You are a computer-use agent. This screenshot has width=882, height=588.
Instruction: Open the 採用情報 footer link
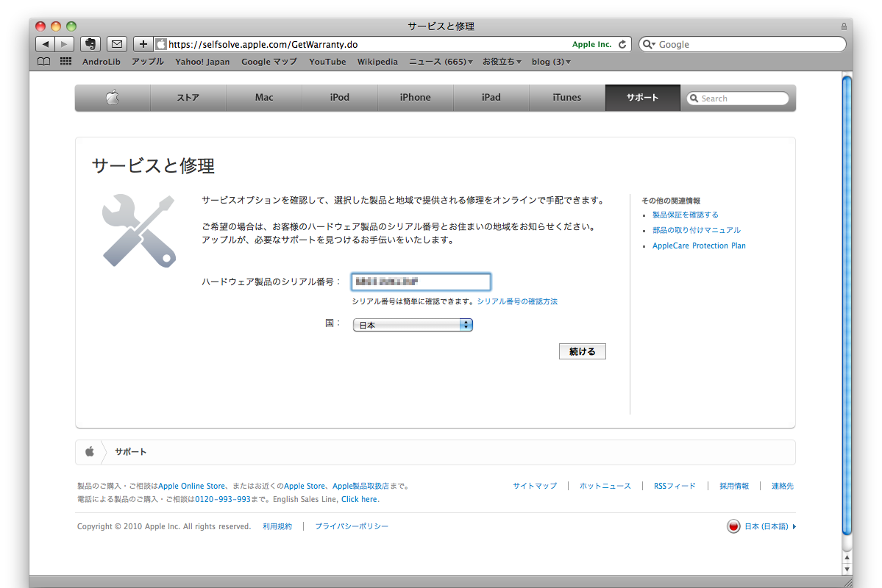(x=734, y=486)
